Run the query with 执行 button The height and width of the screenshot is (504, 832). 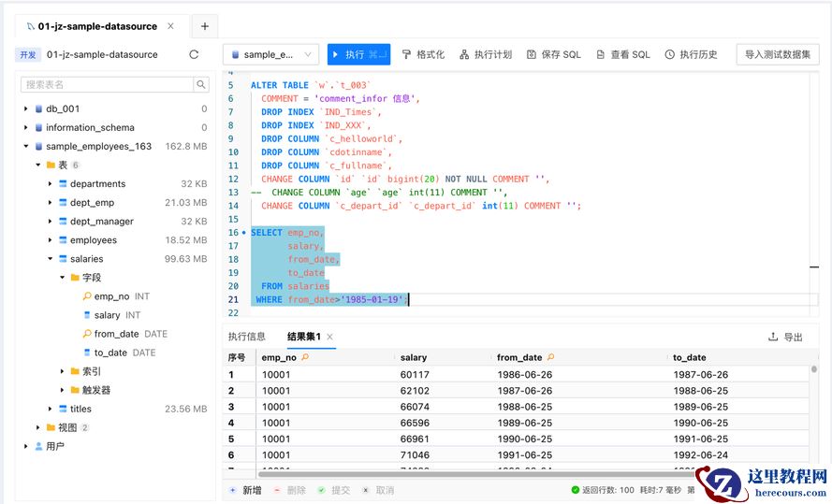(x=358, y=54)
